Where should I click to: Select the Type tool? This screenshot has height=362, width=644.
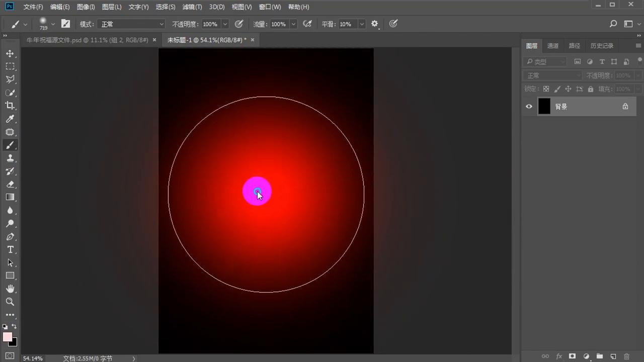[11, 249]
